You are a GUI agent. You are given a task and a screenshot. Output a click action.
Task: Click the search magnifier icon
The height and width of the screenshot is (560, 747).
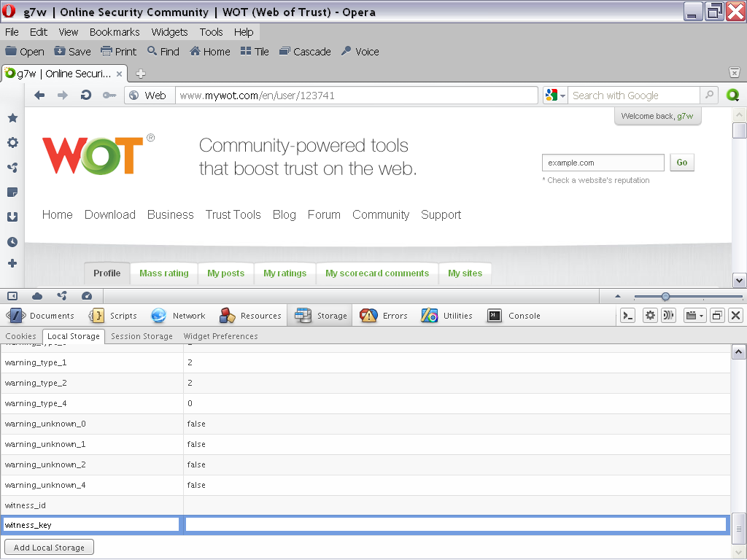pos(709,96)
